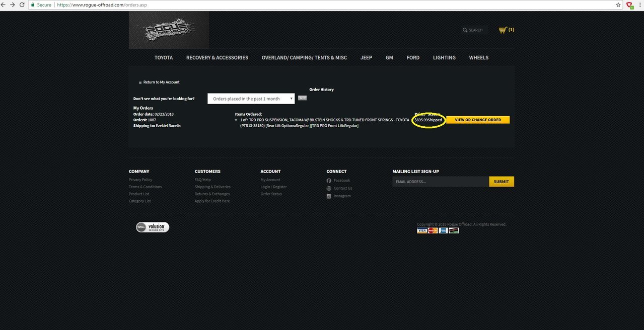Click the Volusion SSL secure site badge
Screen dimensions: 644x330
pyautogui.click(x=153, y=227)
